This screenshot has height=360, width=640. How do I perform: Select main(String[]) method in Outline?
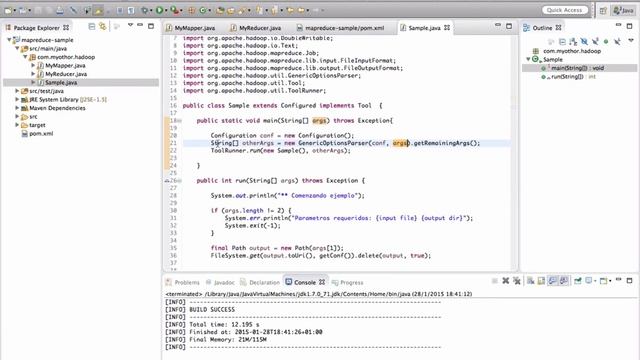577,68
